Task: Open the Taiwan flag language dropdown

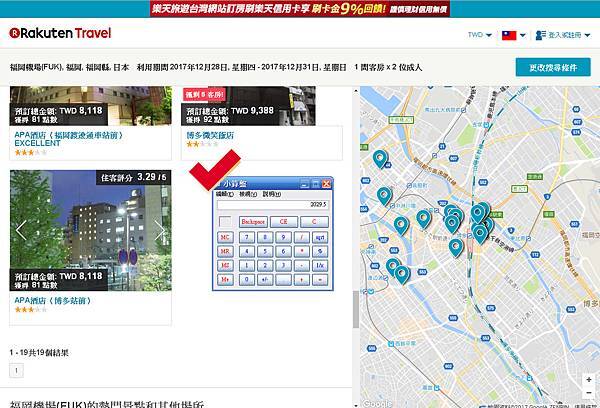Action: tap(514, 35)
